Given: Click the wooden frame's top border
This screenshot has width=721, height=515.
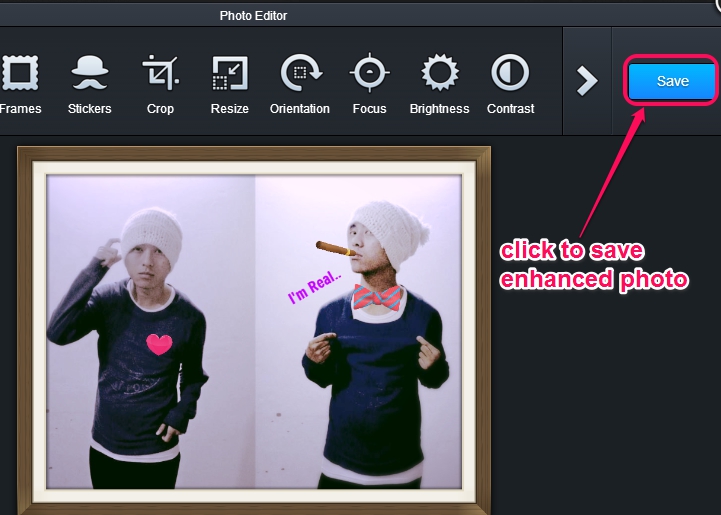Looking at the screenshot, I should tap(255, 153).
